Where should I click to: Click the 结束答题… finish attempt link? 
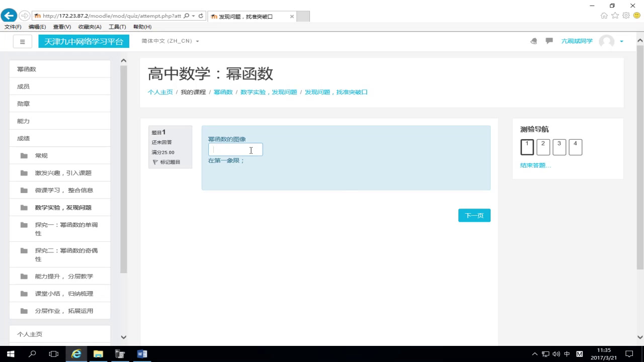(535, 165)
